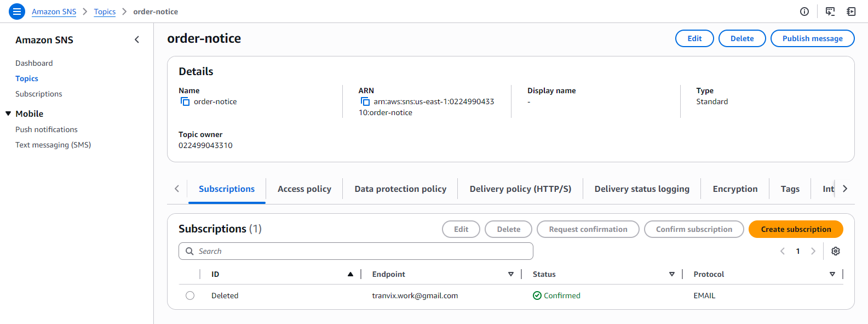The image size is (868, 324).
Task: Click the search magnifier icon
Action: click(x=189, y=251)
